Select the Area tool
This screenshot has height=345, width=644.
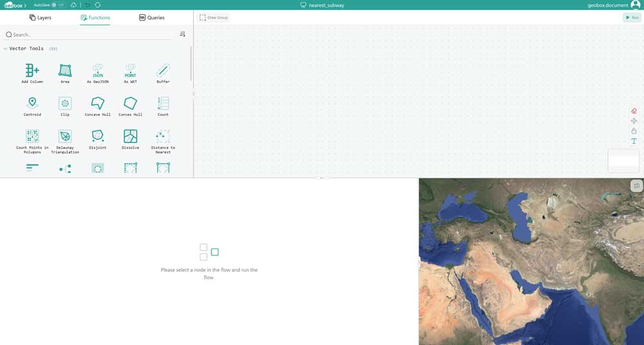pos(65,73)
